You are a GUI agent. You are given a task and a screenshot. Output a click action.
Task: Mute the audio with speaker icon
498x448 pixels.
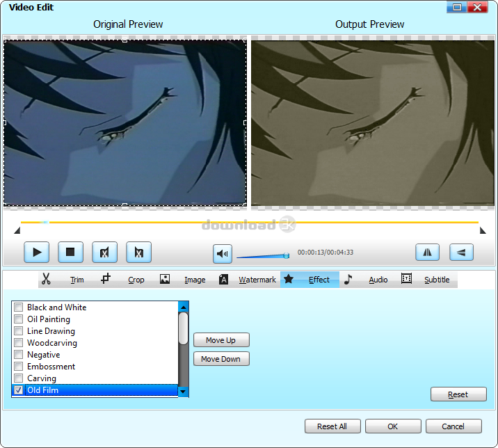pyautogui.click(x=223, y=254)
